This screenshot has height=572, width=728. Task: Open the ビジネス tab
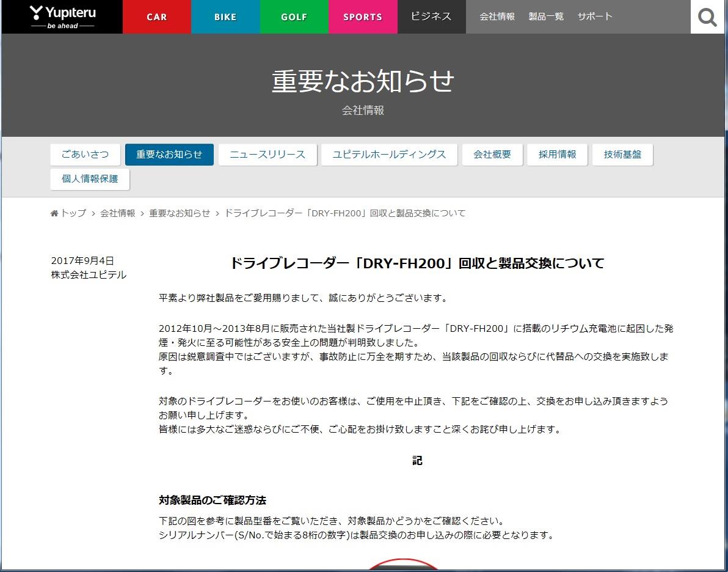pos(431,16)
